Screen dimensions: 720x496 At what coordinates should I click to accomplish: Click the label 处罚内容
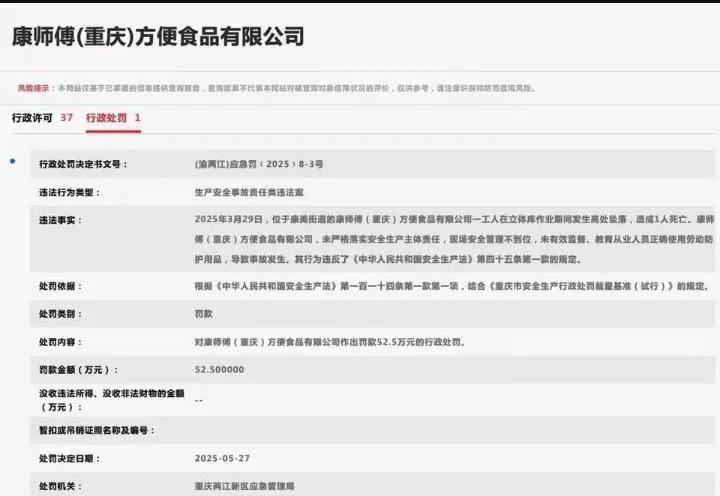click(60, 342)
